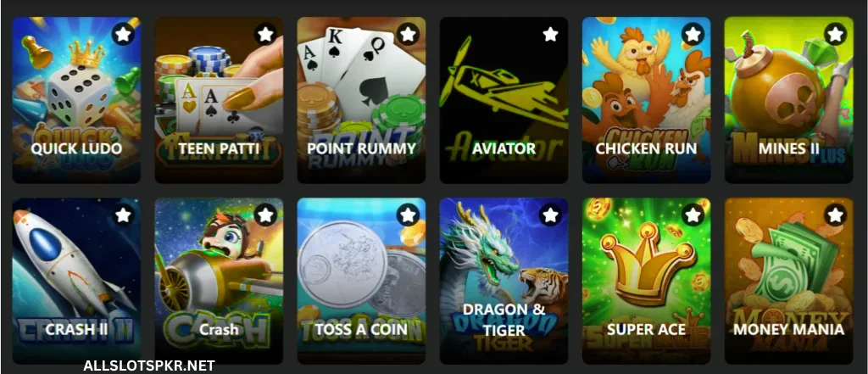Favorite Dragon & Tiger via star
Image resolution: width=868 pixels, height=374 pixels.
click(550, 215)
